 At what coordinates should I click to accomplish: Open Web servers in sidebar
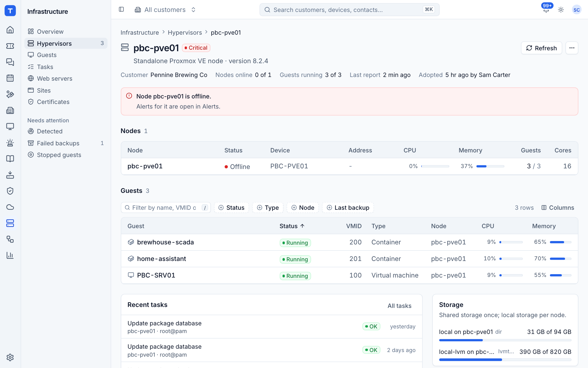[x=66, y=79]
